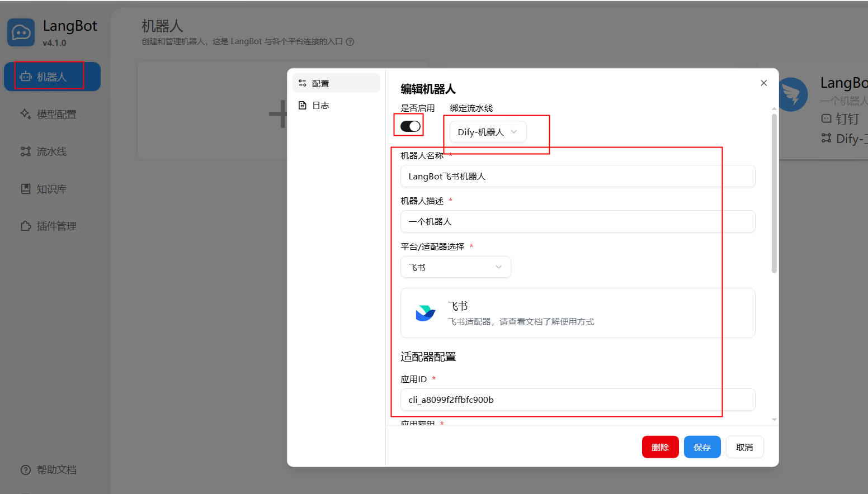
Task: Click the 取消 button
Action: (745, 447)
